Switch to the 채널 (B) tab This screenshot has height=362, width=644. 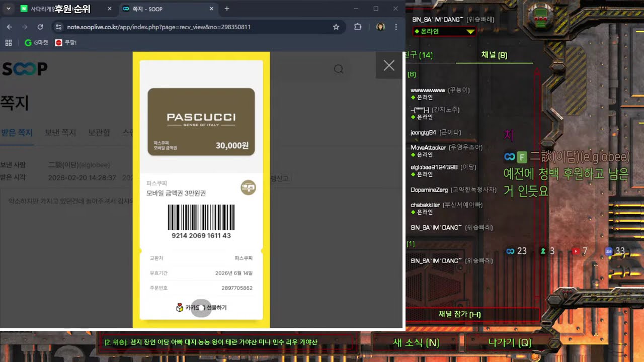pos(494,55)
